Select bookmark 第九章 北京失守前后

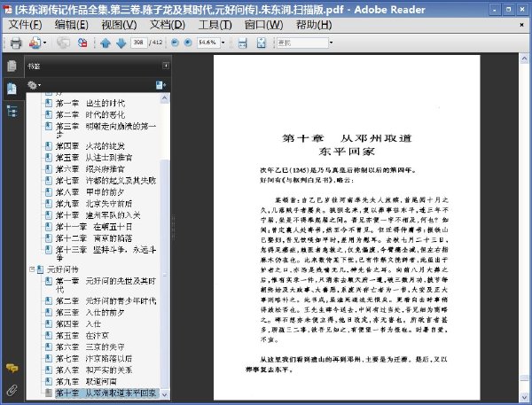tap(94, 204)
